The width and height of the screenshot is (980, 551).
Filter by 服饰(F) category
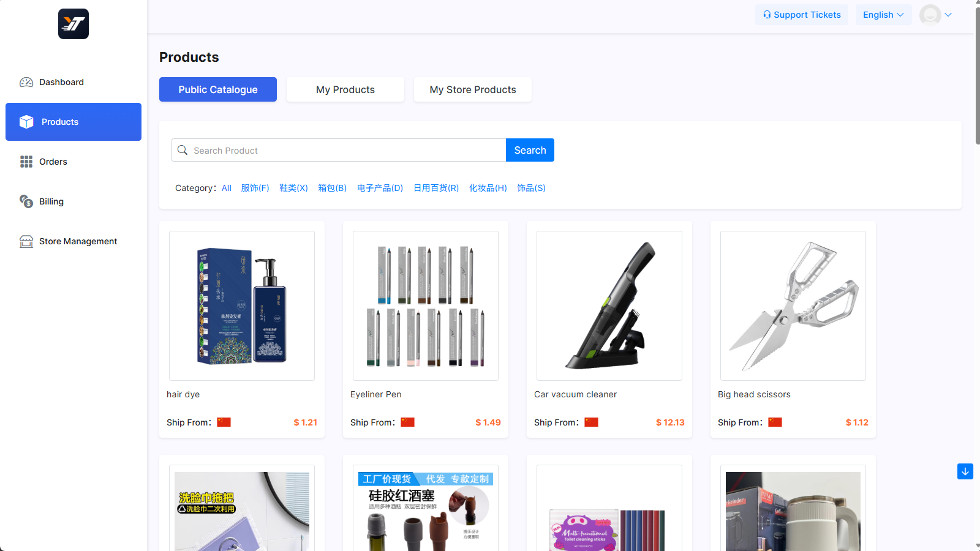[255, 188]
